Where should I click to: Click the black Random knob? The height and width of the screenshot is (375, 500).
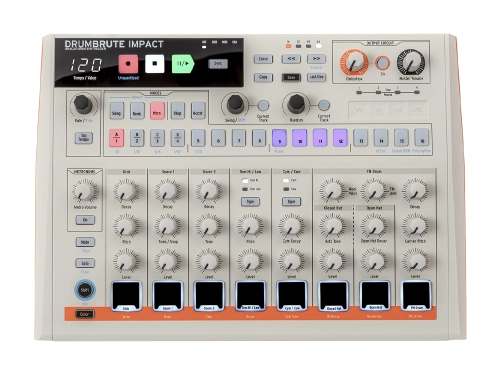click(x=296, y=104)
